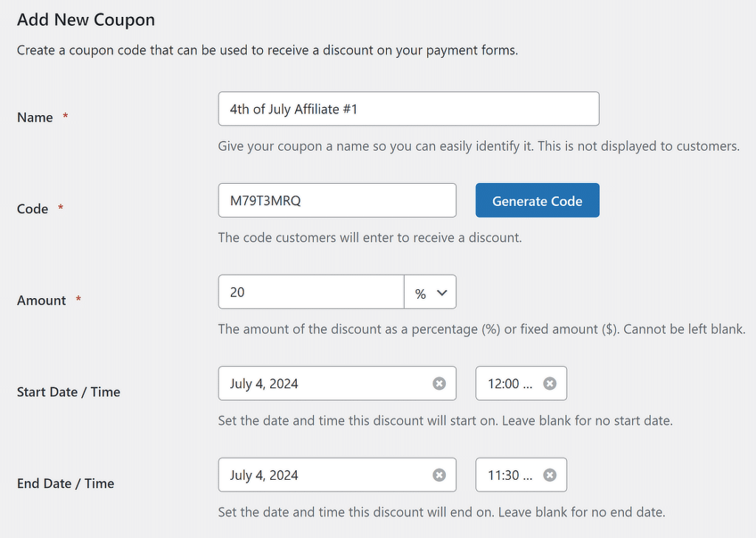The image size is (756, 538).
Task: Click the Add New Coupon heading
Action: tap(86, 20)
